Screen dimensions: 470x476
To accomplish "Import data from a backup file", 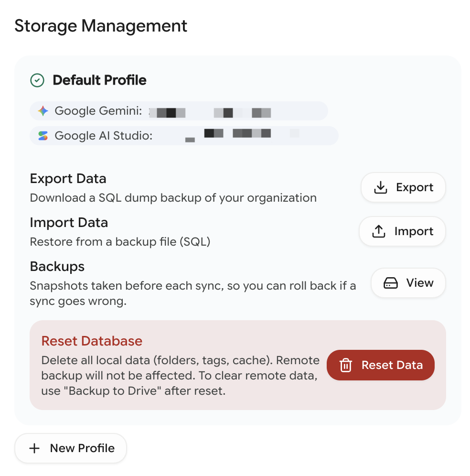I will tap(402, 231).
